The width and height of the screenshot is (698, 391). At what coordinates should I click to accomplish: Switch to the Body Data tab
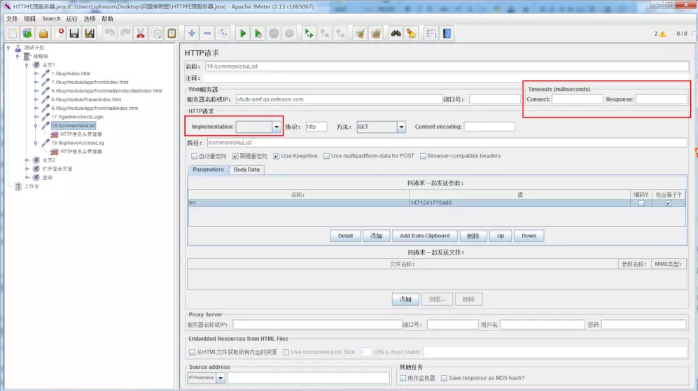247,170
